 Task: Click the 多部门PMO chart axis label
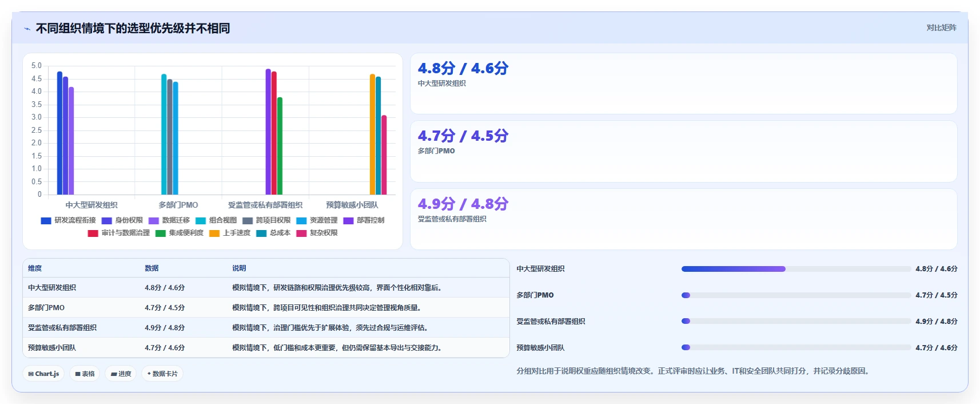[x=178, y=205]
